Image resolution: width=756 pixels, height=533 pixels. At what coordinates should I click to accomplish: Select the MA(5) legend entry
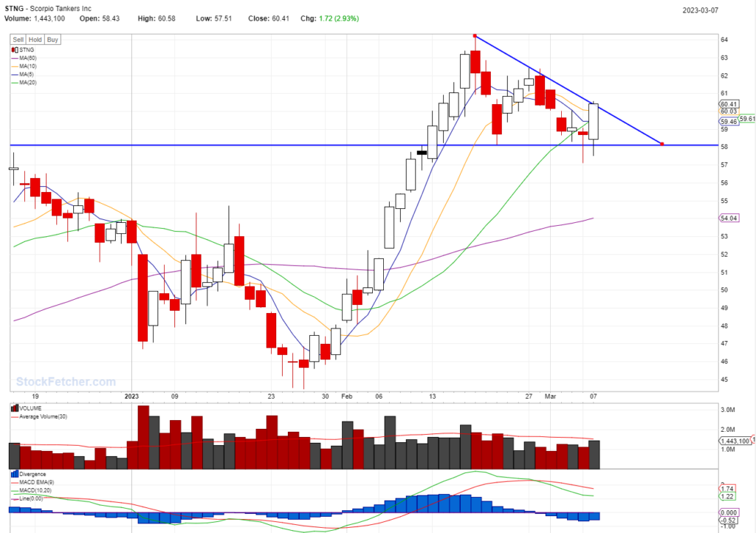pyautogui.click(x=22, y=75)
